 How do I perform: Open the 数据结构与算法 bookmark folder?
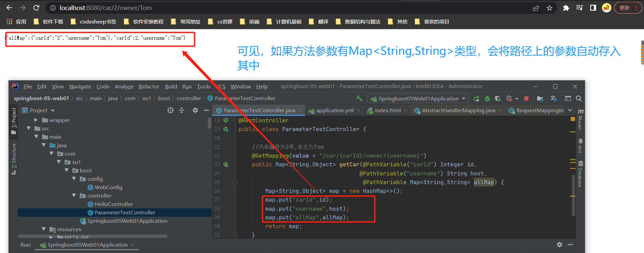coord(358,22)
